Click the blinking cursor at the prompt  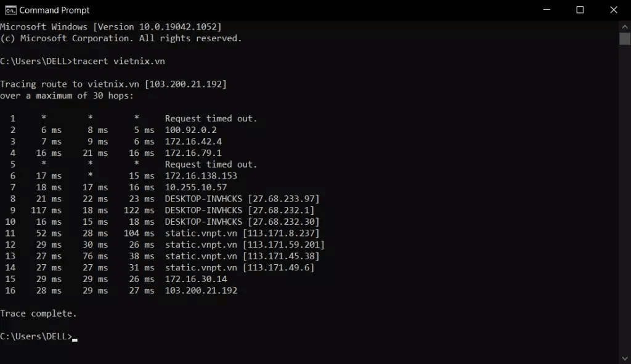(x=75, y=340)
